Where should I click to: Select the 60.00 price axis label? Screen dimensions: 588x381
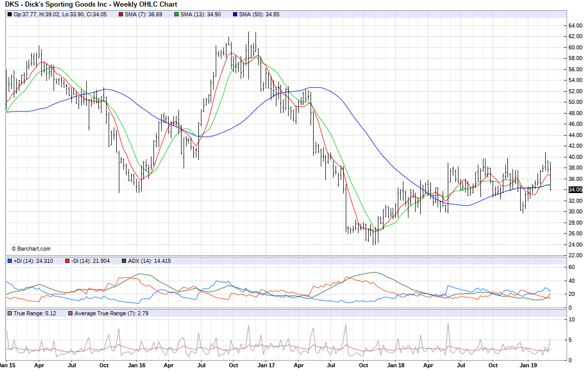tap(575, 47)
